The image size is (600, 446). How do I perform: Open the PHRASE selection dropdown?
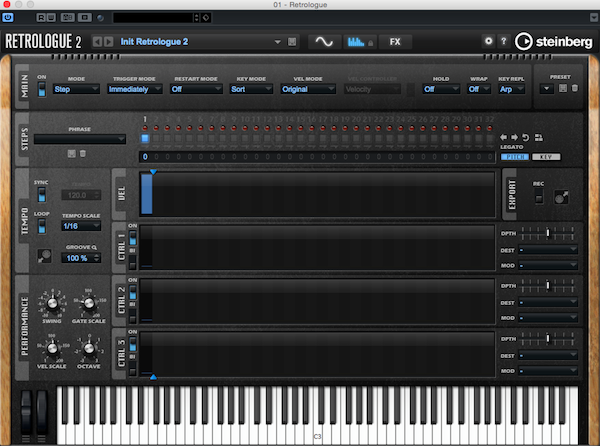pyautogui.click(x=80, y=139)
